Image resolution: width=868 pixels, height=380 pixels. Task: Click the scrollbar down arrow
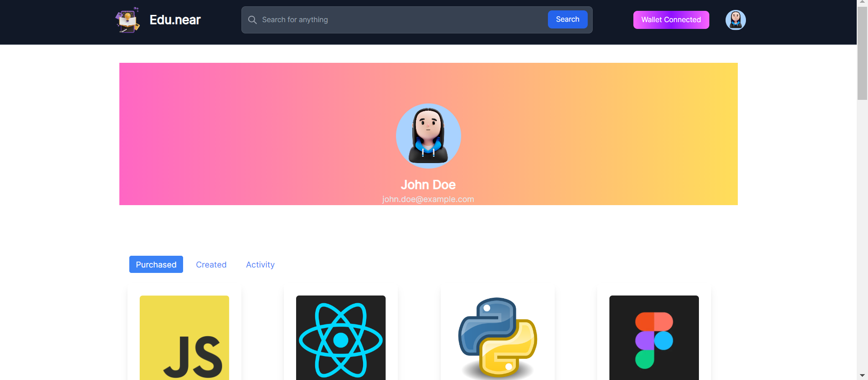pos(862,376)
